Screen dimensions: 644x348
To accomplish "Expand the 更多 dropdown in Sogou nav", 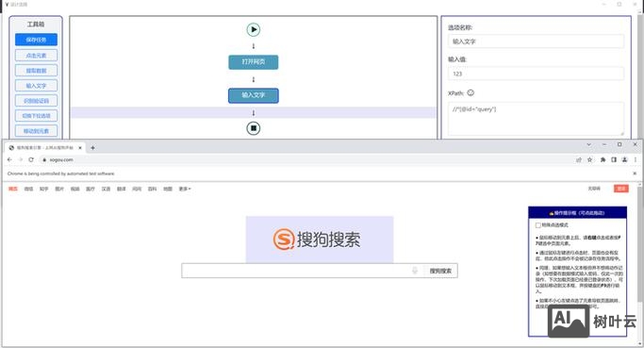I will (185, 189).
